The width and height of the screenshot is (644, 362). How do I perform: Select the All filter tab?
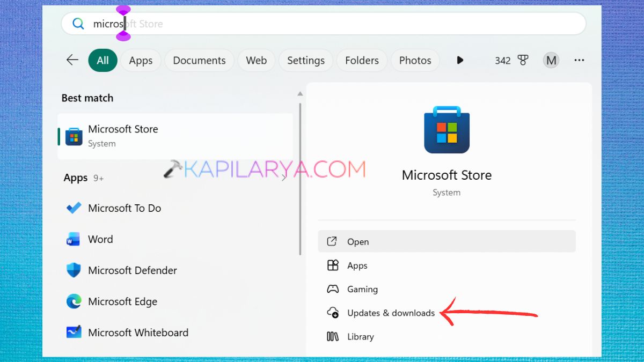point(103,61)
